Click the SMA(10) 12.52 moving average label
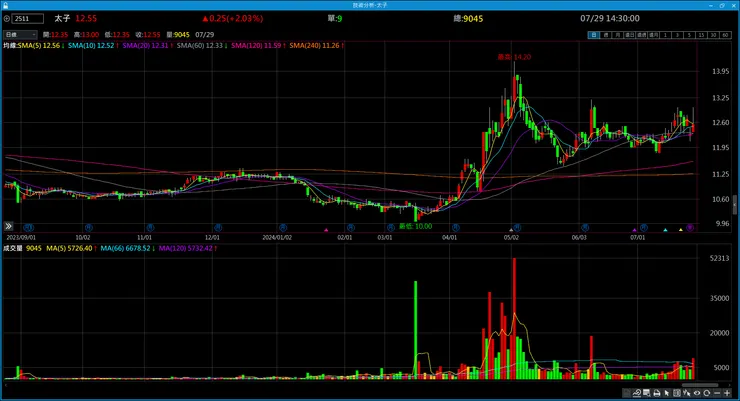This screenshot has width=740, height=401. [x=92, y=45]
